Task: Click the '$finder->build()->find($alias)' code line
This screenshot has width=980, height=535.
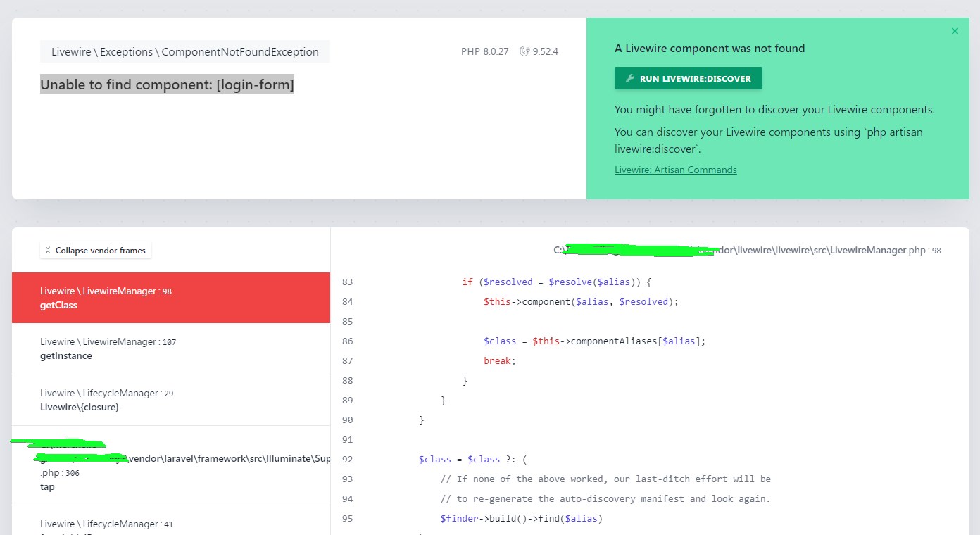Action: pyautogui.click(x=522, y=518)
